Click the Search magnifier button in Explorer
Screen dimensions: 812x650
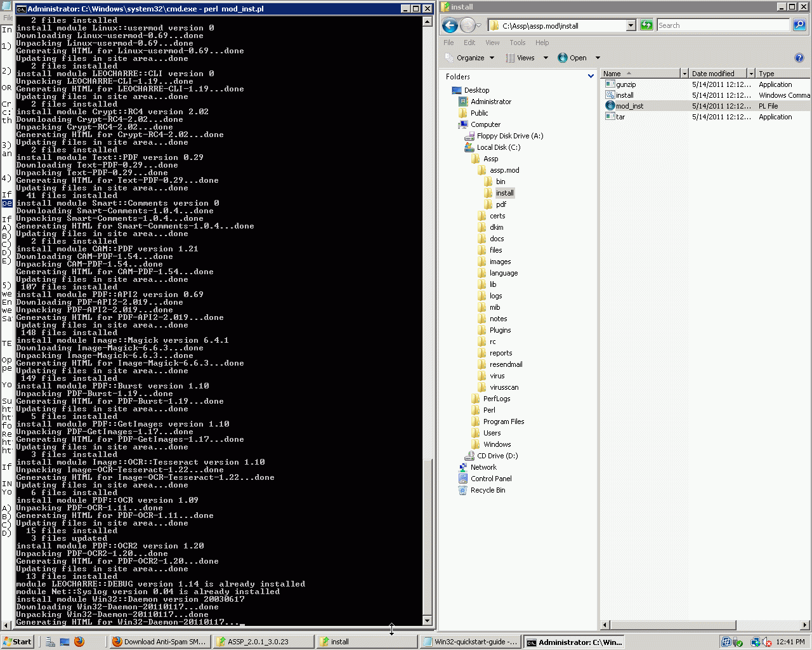click(x=799, y=25)
